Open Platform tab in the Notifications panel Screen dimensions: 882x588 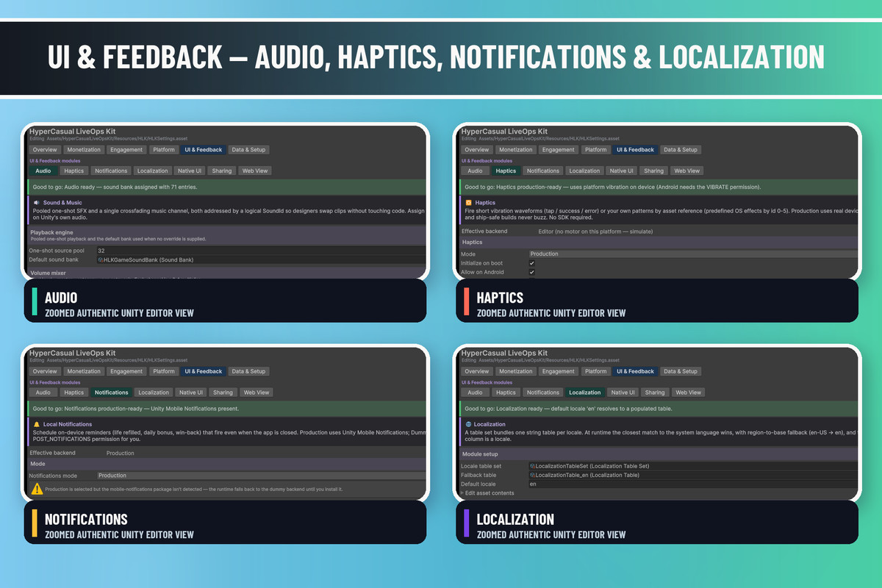point(164,371)
